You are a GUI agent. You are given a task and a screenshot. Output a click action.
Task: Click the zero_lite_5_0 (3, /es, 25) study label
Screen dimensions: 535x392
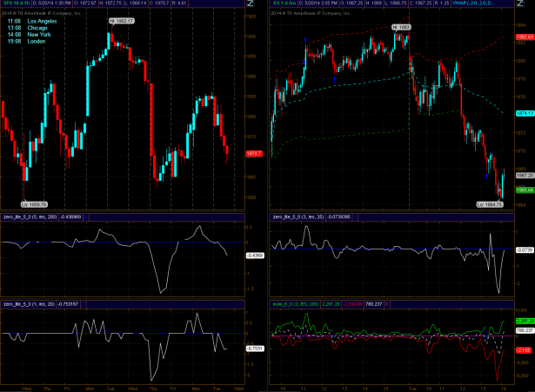coord(298,216)
